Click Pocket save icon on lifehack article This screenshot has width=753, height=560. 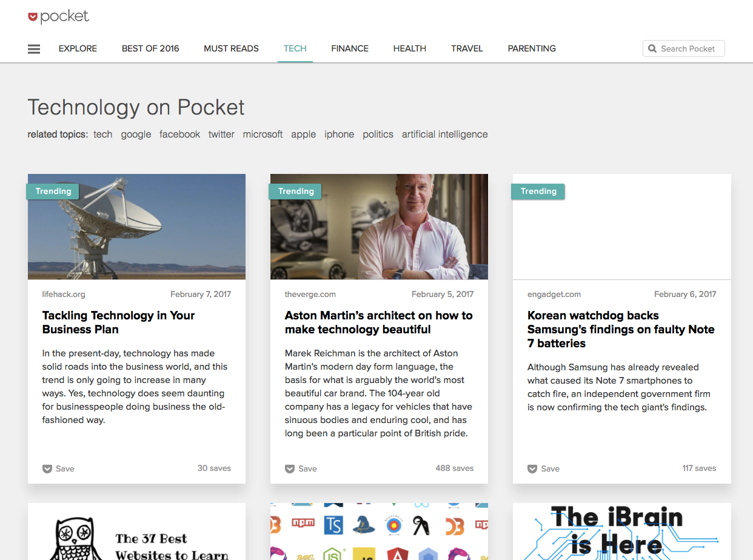click(x=47, y=468)
